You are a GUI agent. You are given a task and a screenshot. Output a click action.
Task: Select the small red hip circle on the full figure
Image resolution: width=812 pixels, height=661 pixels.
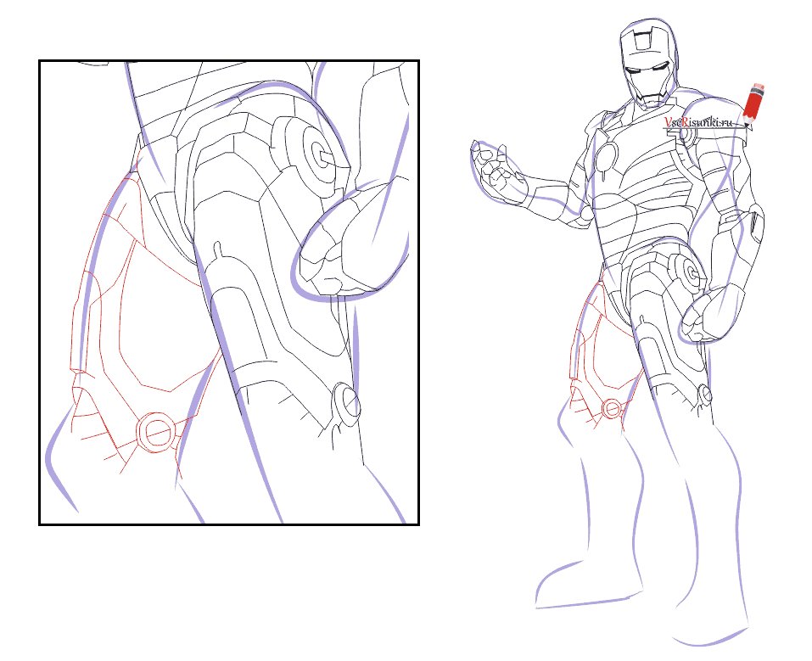coord(612,408)
